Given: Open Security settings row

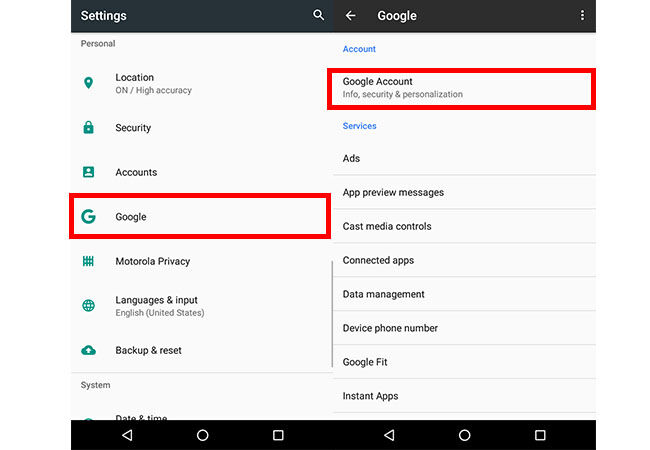Looking at the screenshot, I should [201, 128].
